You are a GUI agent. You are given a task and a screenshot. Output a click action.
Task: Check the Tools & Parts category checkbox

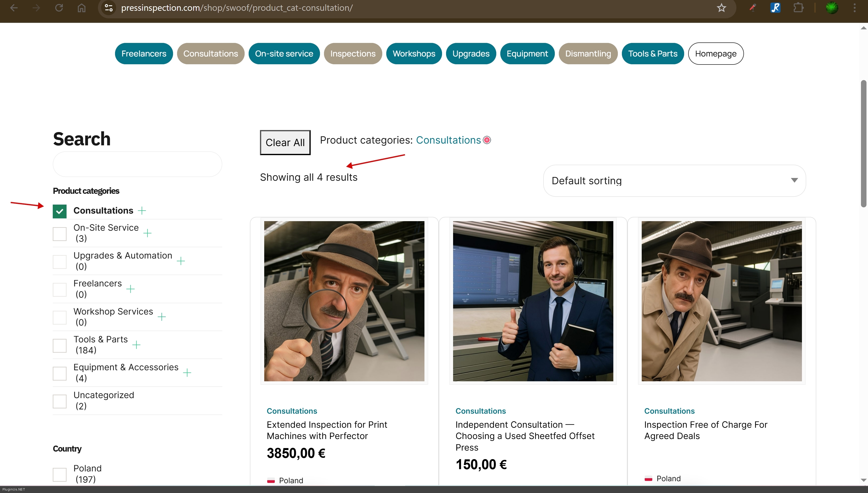[x=60, y=345]
